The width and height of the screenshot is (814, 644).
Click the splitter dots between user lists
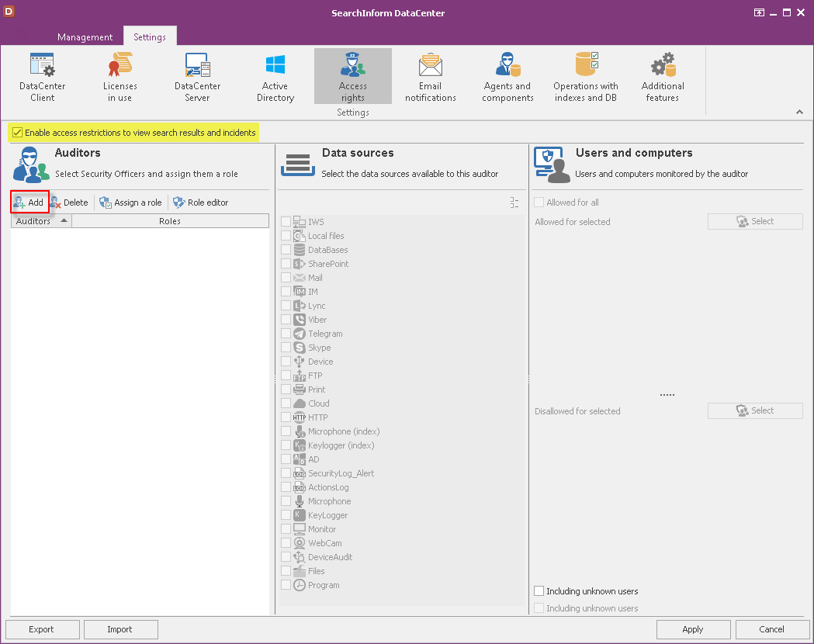667,395
